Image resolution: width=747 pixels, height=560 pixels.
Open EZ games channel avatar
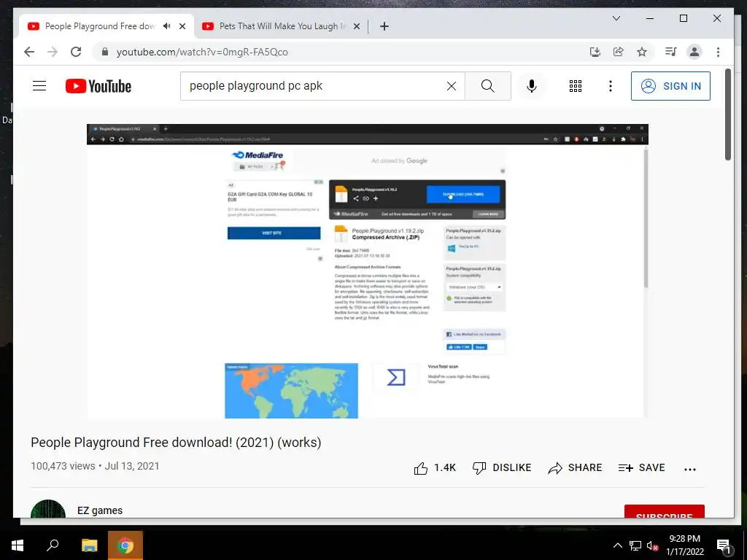point(48,508)
